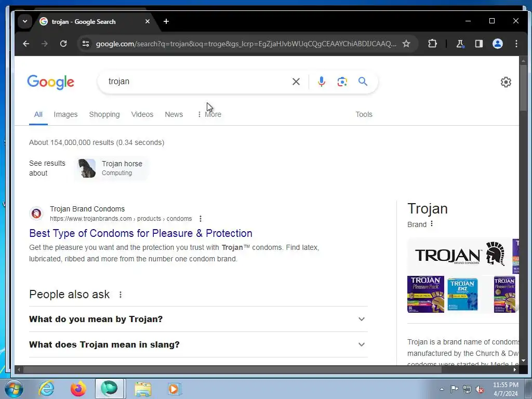This screenshot has width=532, height=399.
Task: Open Trojan horse Computing suggestion
Action: [111, 168]
